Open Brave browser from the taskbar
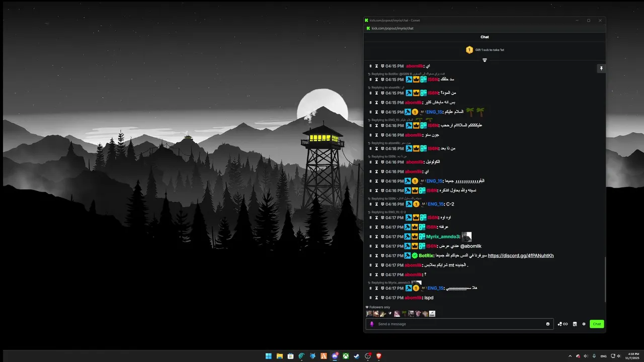The image size is (644, 362). click(379, 356)
